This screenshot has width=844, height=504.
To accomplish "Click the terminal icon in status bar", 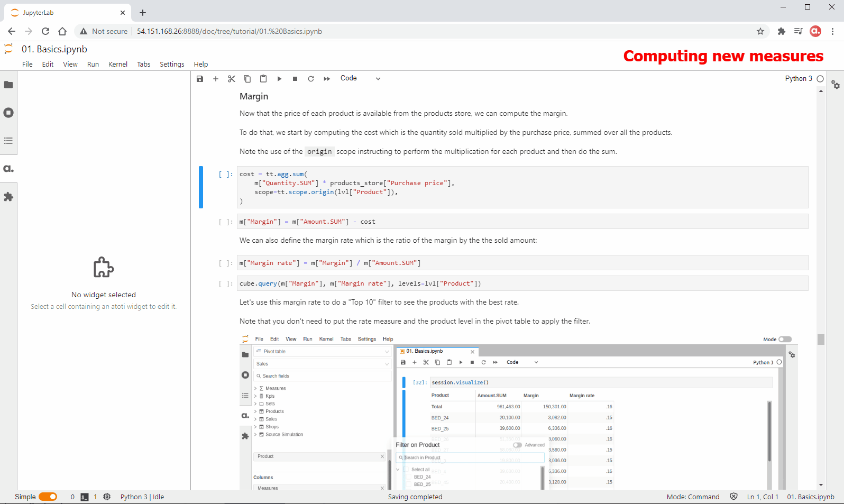I will [x=85, y=497].
